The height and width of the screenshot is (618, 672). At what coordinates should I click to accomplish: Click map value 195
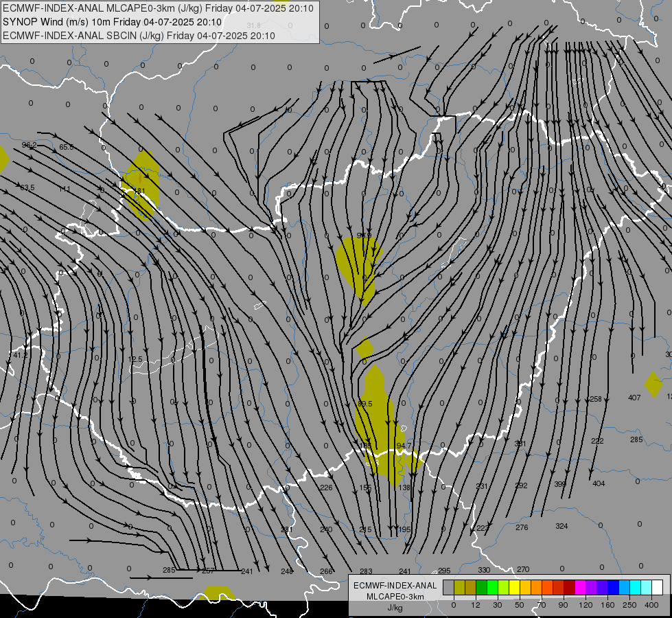[404, 530]
